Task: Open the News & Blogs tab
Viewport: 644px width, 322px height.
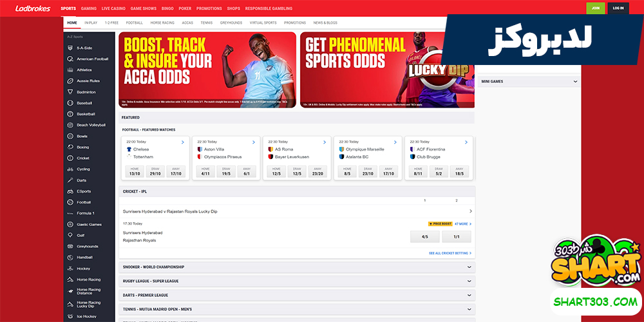Action: (325, 23)
